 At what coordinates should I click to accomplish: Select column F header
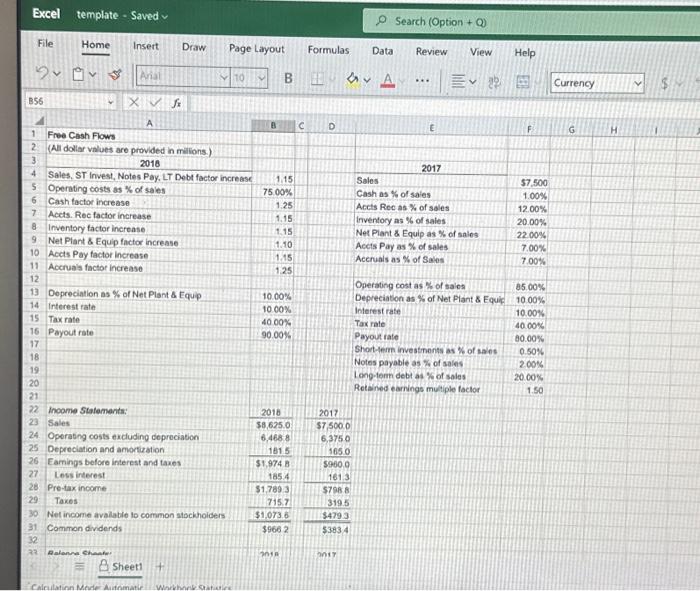(x=529, y=129)
